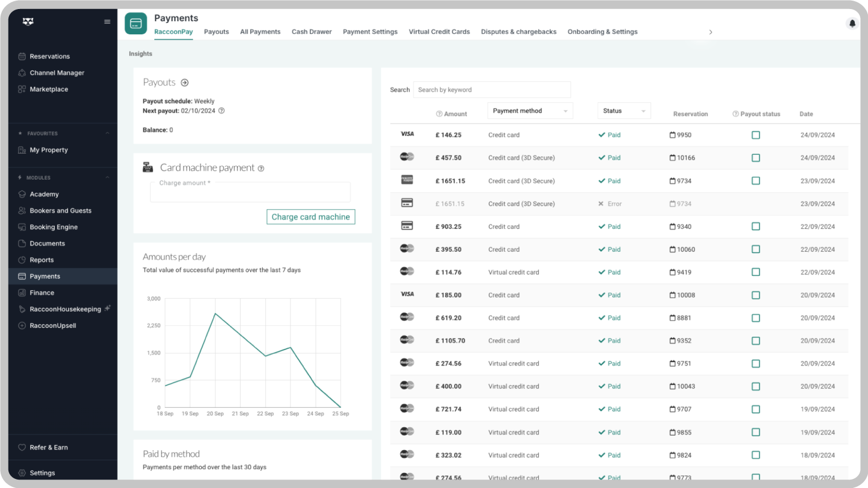Collapse the Modules section in sidebar

(x=107, y=178)
